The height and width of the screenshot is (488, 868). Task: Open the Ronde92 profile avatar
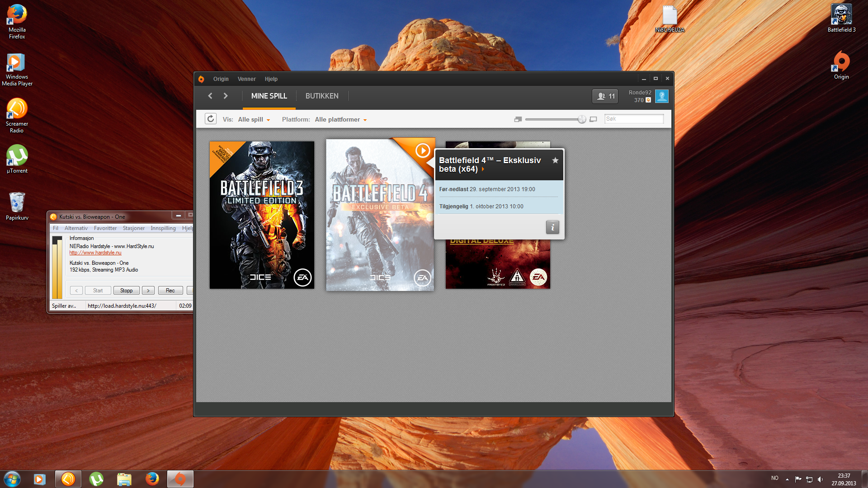point(662,96)
